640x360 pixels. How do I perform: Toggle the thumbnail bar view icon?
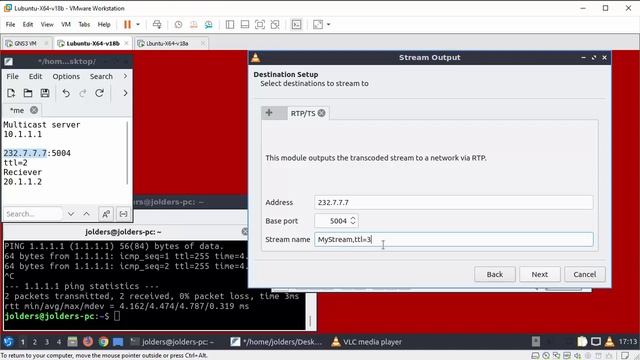point(245,24)
